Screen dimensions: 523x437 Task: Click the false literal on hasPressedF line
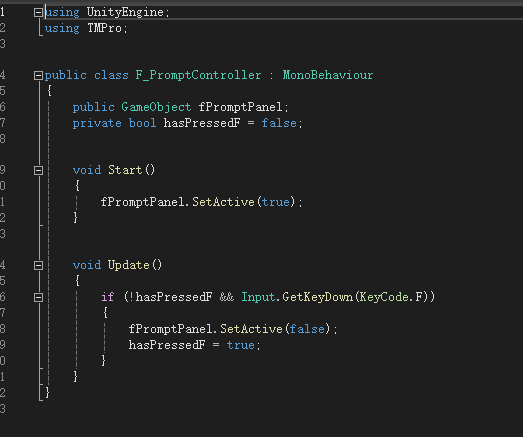click(279, 123)
